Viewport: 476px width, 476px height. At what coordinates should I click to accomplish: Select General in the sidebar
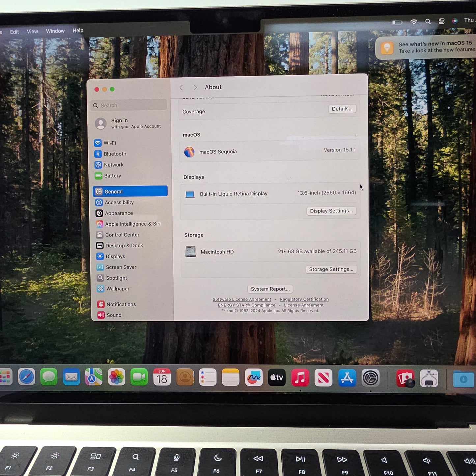pyautogui.click(x=130, y=191)
